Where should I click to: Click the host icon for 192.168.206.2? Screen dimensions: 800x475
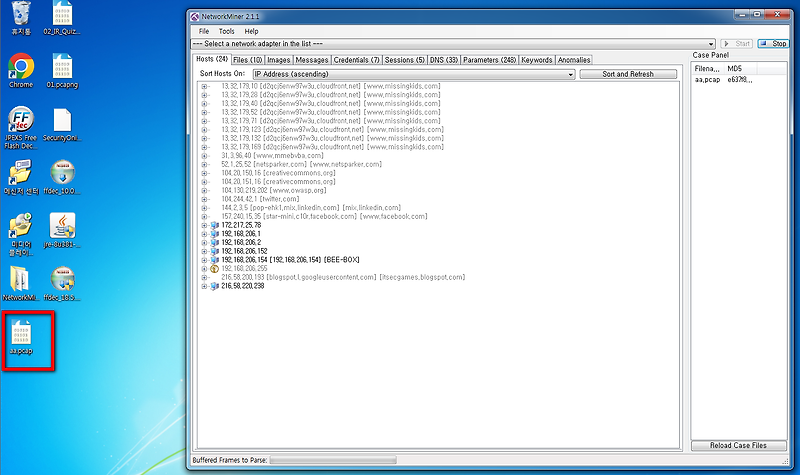(215, 242)
